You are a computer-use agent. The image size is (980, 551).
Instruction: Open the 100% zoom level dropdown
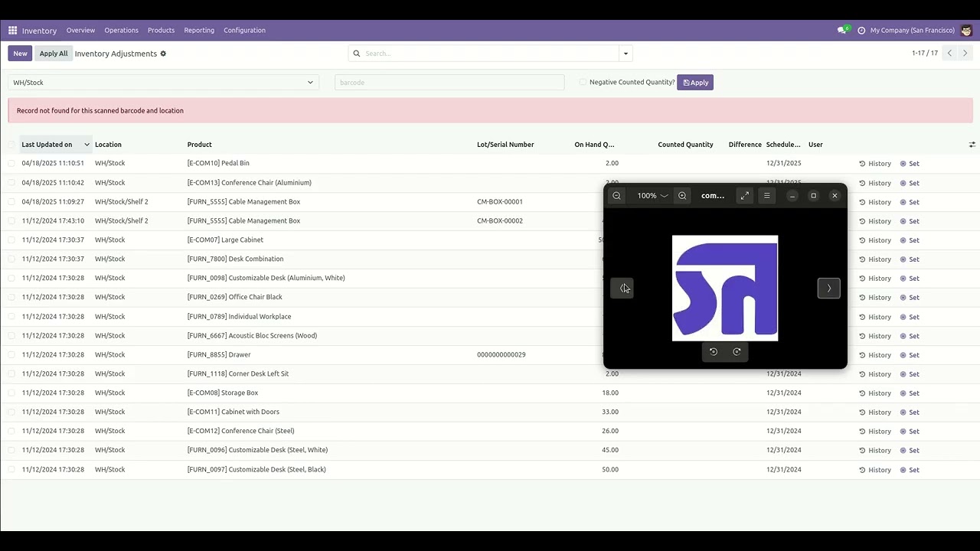point(652,196)
